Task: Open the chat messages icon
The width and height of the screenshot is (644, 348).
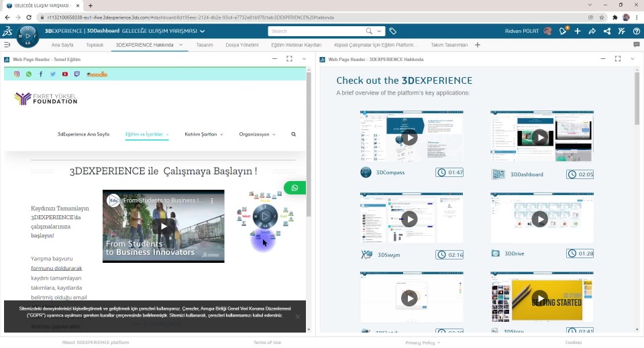Action: (636, 45)
